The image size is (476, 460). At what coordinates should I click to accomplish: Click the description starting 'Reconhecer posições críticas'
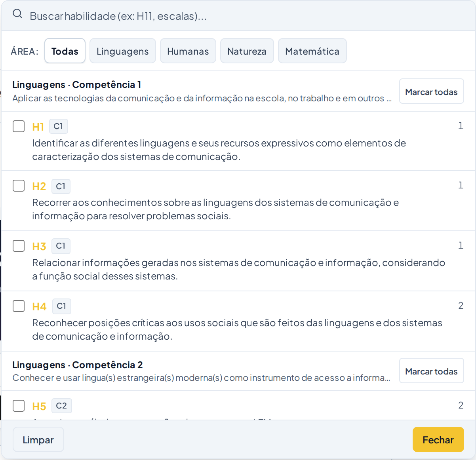tap(237, 329)
